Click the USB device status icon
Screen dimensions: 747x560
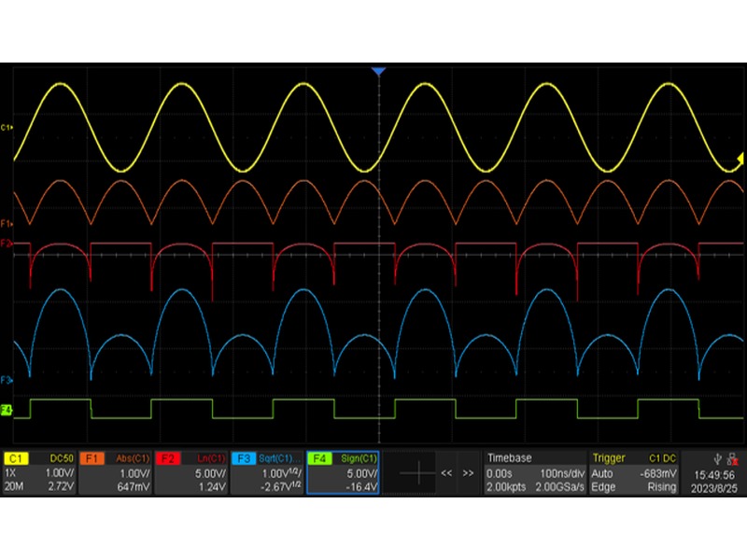tap(715, 458)
